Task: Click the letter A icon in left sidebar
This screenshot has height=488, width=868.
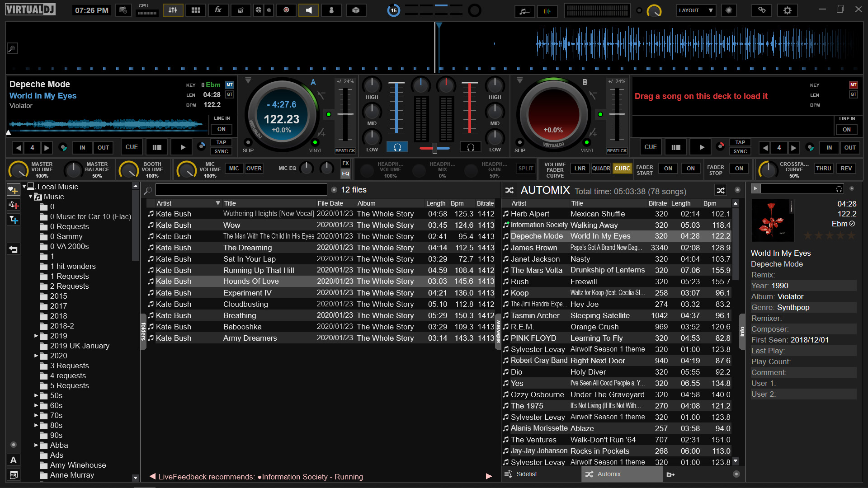Action: [13, 460]
